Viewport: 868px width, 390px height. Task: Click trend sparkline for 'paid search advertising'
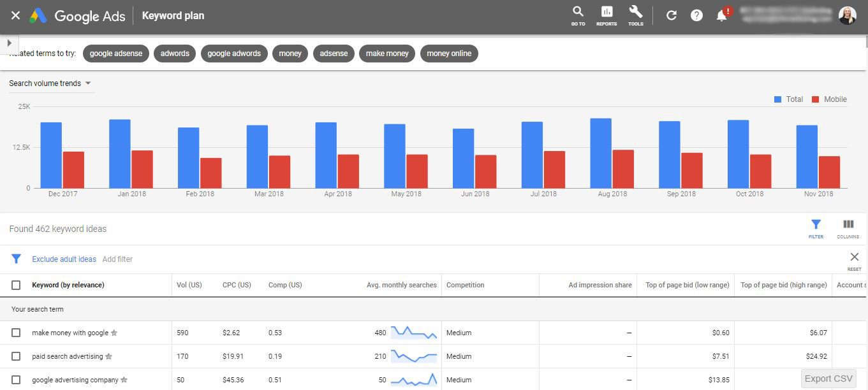(x=414, y=356)
